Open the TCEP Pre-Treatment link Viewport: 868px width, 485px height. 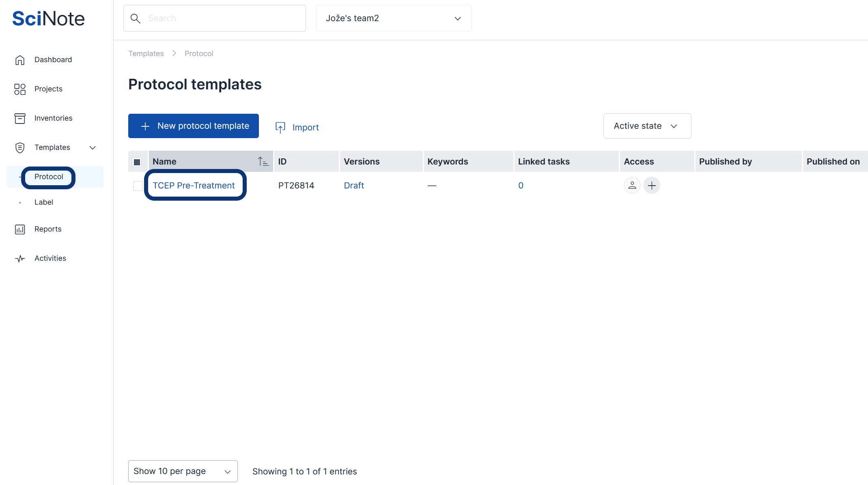click(194, 186)
